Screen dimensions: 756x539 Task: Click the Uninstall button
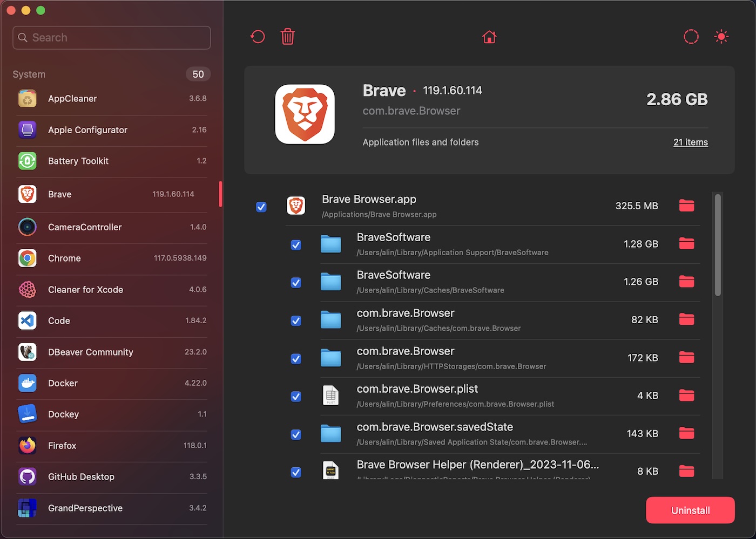click(690, 510)
